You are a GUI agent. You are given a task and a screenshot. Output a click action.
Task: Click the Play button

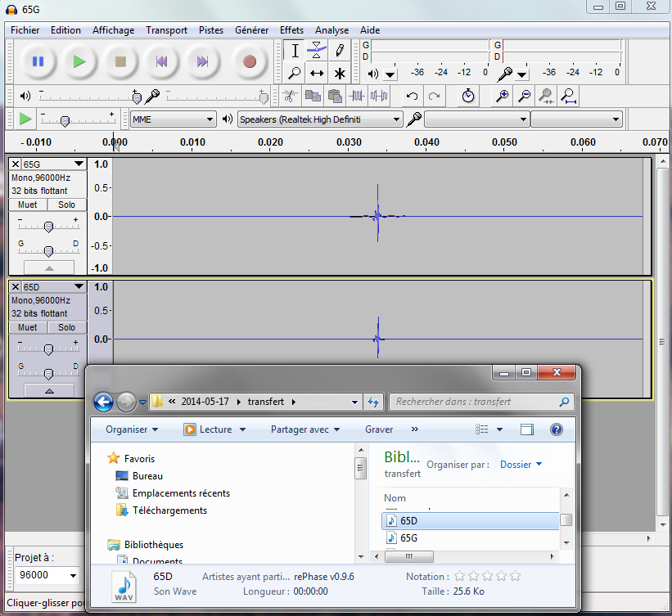(x=79, y=61)
